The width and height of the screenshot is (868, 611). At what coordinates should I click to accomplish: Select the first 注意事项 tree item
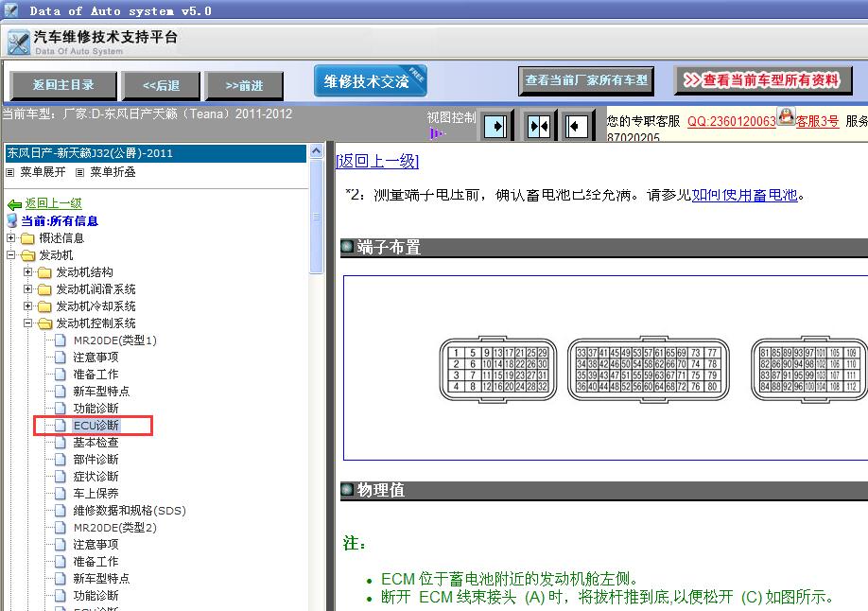coord(95,358)
